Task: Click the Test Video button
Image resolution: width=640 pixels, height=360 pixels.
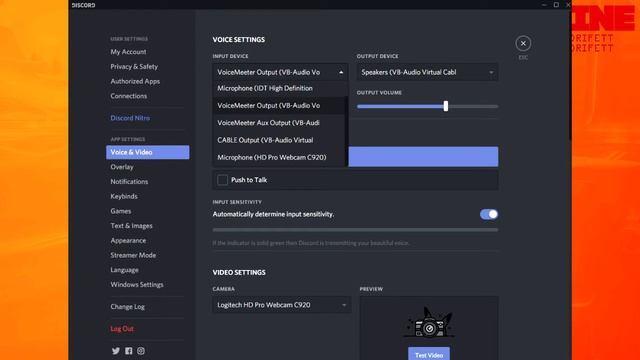Action: (x=429, y=354)
